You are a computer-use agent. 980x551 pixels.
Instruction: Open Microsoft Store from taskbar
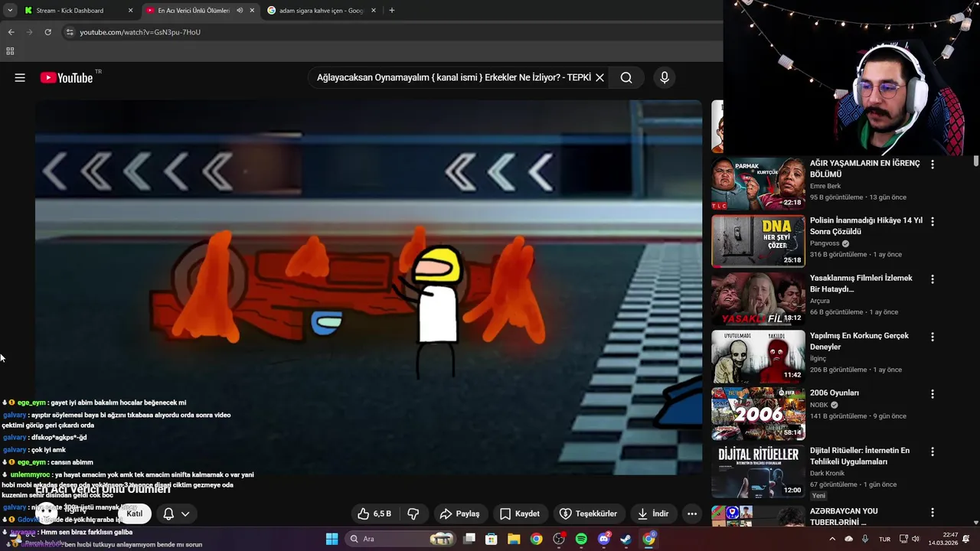tap(492, 539)
